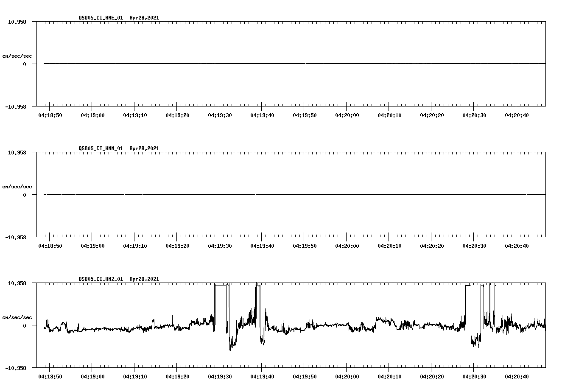Click the 04:20:00 tick on the bottom time axis
Image resolution: width=576 pixels, height=392 pixels.
(x=347, y=376)
